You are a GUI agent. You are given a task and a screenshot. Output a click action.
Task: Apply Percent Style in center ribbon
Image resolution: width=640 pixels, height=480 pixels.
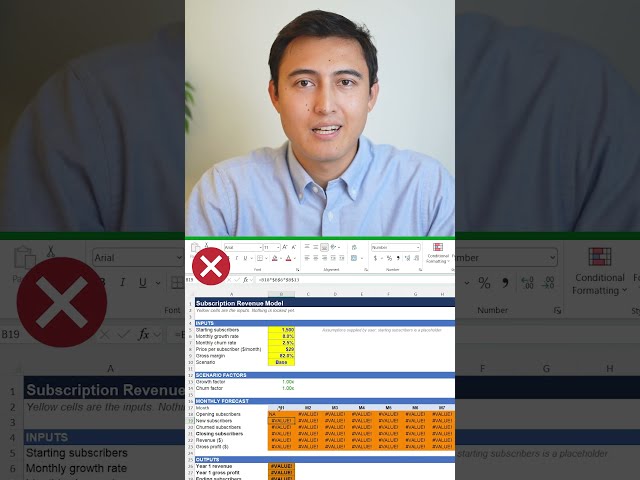click(389, 258)
